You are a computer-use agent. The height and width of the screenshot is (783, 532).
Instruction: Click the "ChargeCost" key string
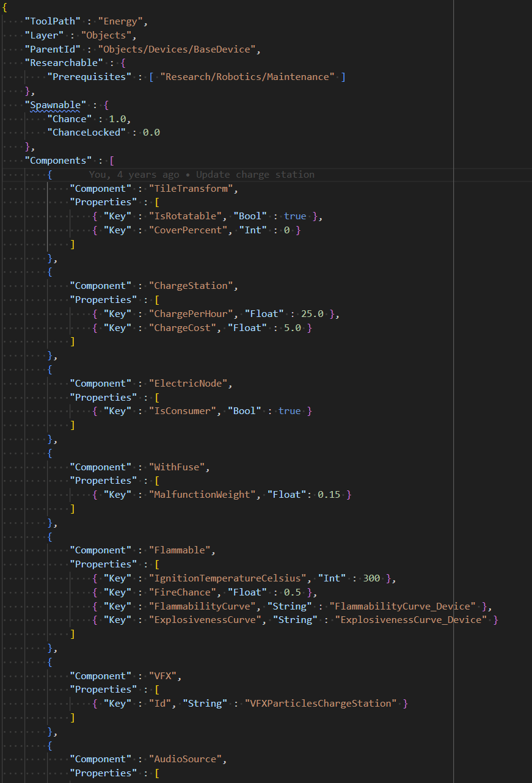coord(180,328)
